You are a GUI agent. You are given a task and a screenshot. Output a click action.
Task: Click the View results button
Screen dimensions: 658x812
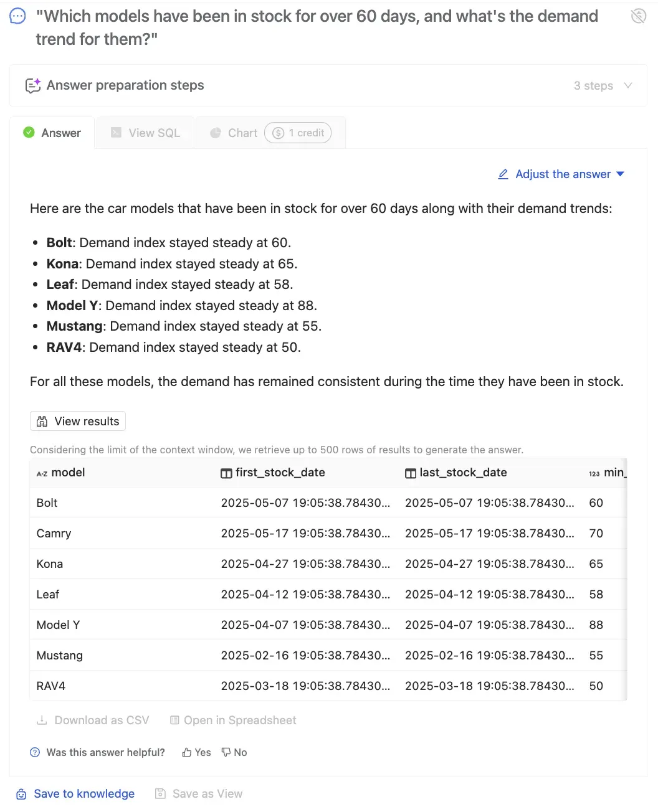coord(78,421)
